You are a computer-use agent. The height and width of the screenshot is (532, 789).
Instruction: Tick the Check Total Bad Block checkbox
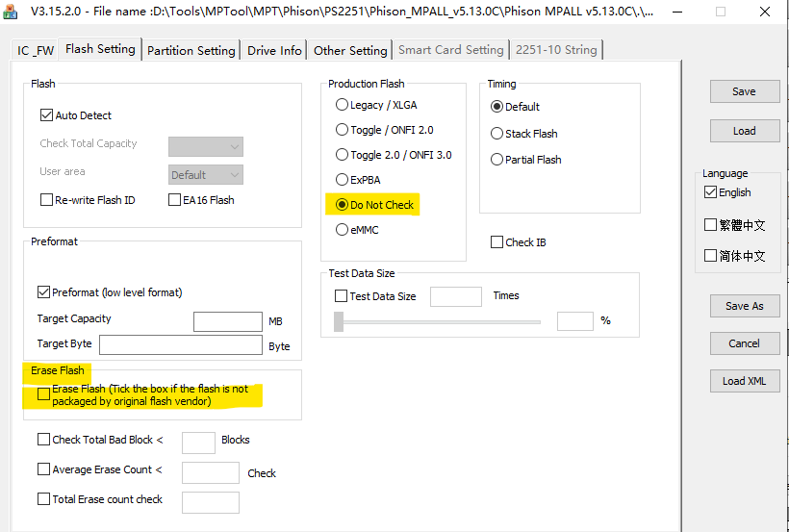click(43, 440)
